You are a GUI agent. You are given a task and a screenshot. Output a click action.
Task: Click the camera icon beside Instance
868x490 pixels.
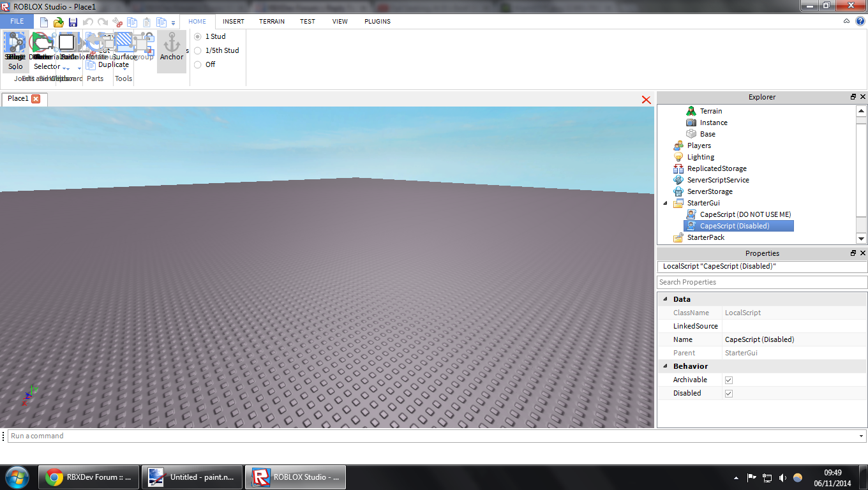691,122
